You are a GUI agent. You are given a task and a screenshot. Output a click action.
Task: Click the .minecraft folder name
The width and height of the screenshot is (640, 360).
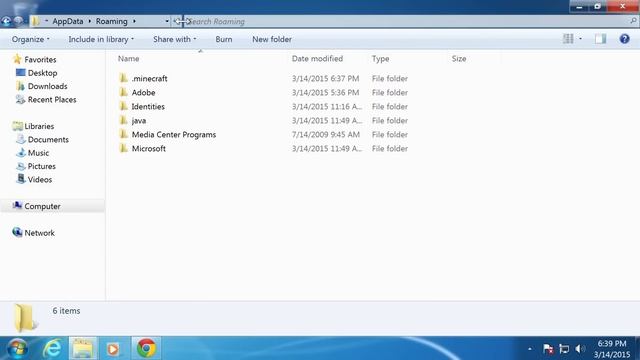point(149,78)
